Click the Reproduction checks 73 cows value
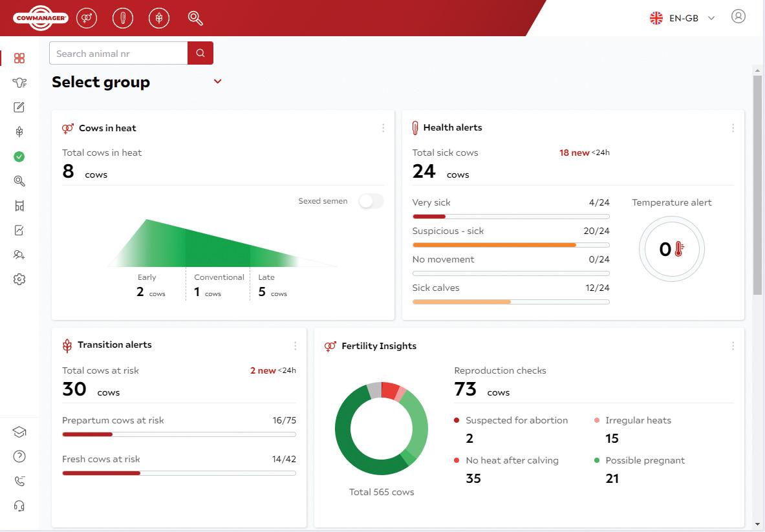The width and height of the screenshot is (765, 532). click(x=482, y=389)
